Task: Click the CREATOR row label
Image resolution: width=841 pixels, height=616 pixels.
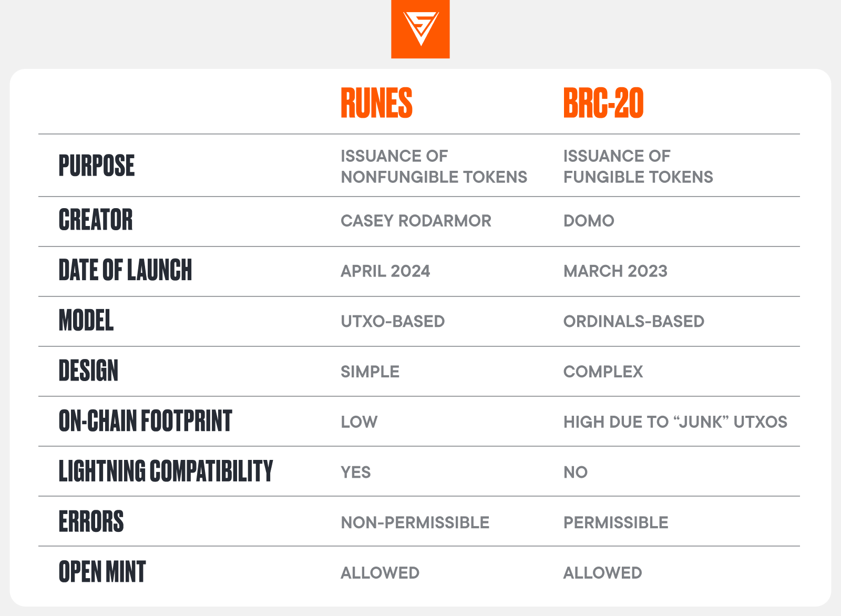Action: [96, 220]
